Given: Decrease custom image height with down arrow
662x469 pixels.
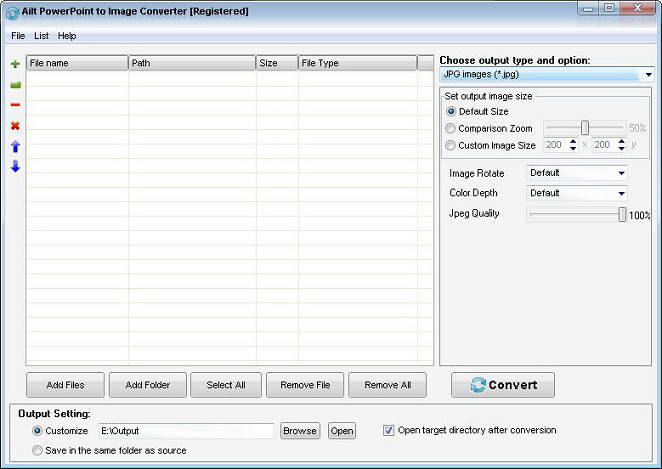Looking at the screenshot, I should coord(621,149).
